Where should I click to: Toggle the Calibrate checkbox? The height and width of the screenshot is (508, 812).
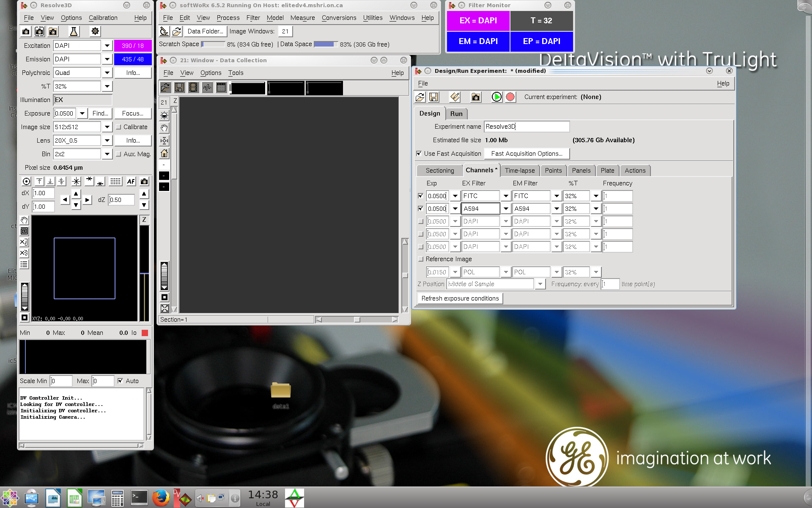pyautogui.click(x=119, y=127)
